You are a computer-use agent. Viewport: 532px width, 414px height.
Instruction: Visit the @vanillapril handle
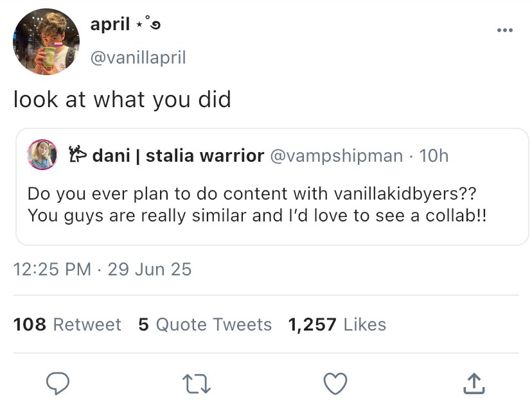[x=137, y=58]
